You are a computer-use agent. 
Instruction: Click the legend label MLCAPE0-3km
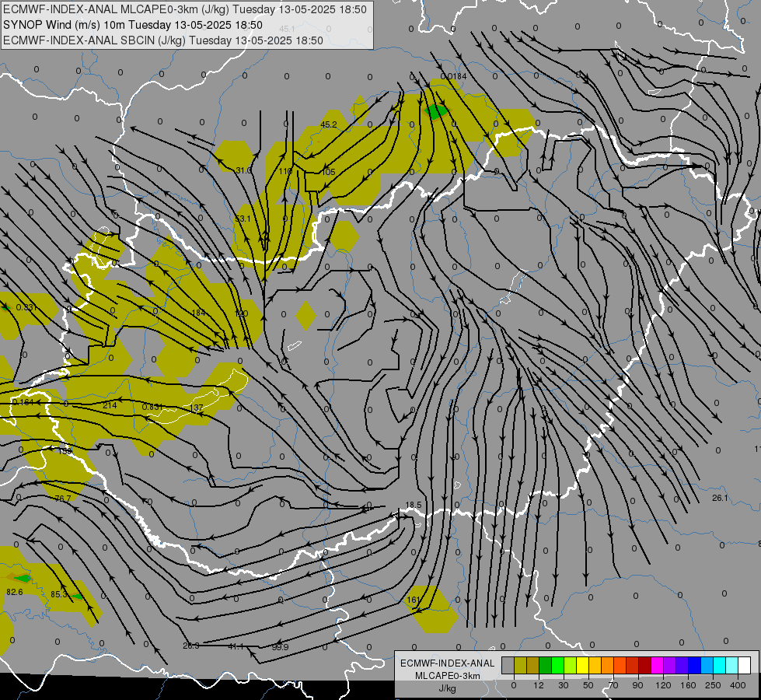pyautogui.click(x=448, y=676)
